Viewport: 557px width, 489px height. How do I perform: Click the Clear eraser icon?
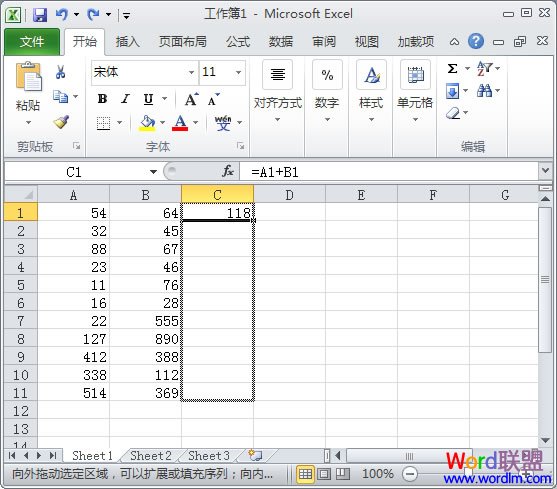tap(453, 113)
